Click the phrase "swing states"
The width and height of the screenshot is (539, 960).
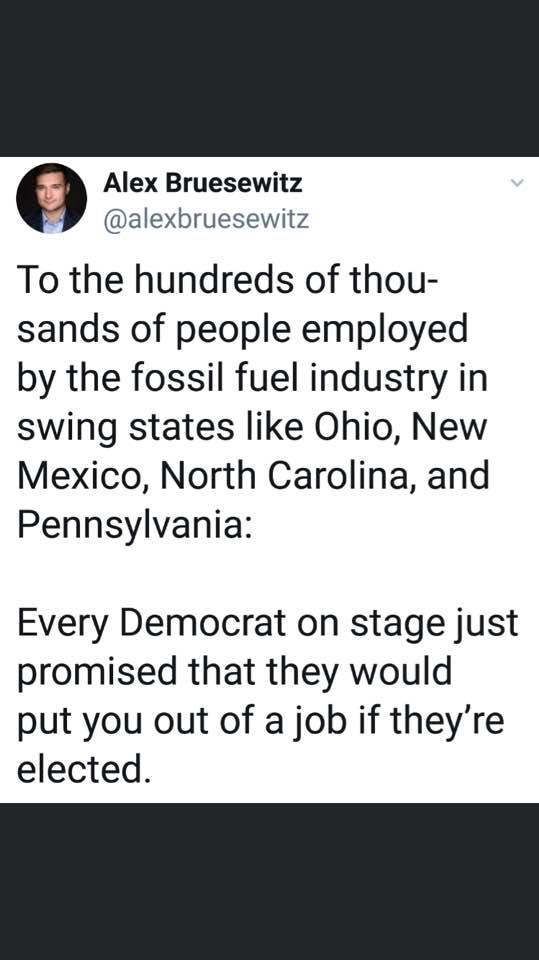126,427
